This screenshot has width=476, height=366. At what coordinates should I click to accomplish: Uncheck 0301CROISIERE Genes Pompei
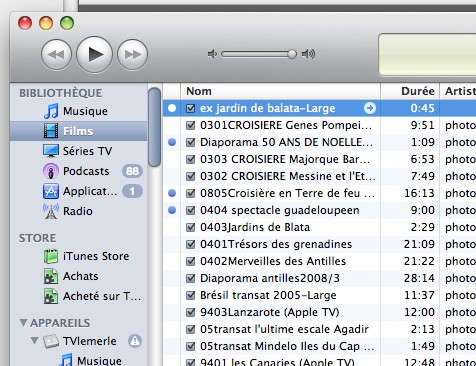[190, 125]
